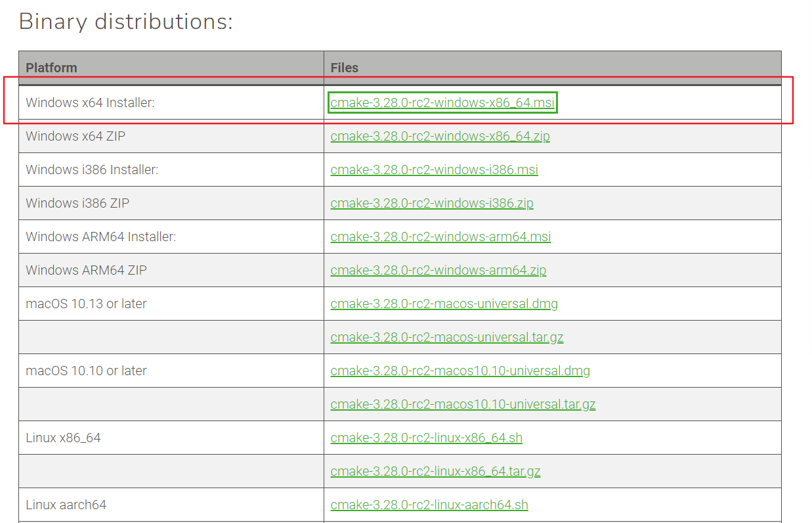Get cmake-3.28.0-rc2-macos-universal.dmg

point(444,304)
